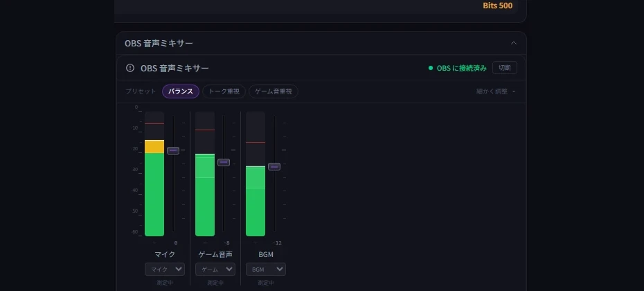The height and width of the screenshot is (291, 644).
Task: Click the BGM level meter bar
Action: coord(256,174)
